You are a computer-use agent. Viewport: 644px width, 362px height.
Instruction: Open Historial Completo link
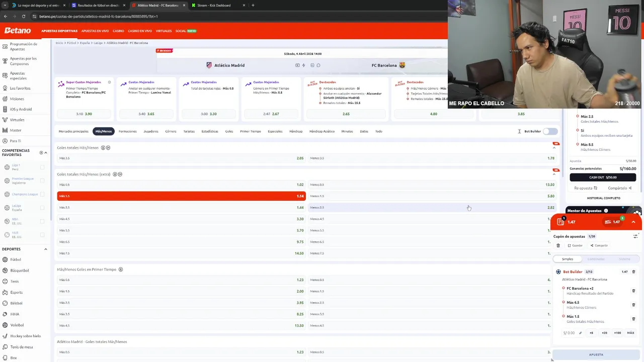click(x=603, y=198)
